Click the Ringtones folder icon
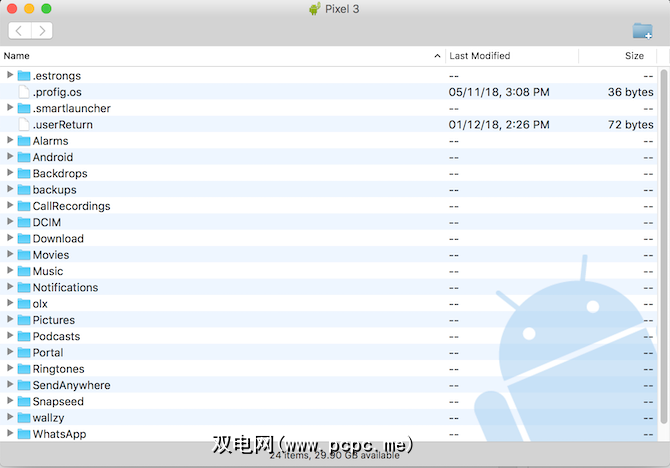 click(24, 369)
